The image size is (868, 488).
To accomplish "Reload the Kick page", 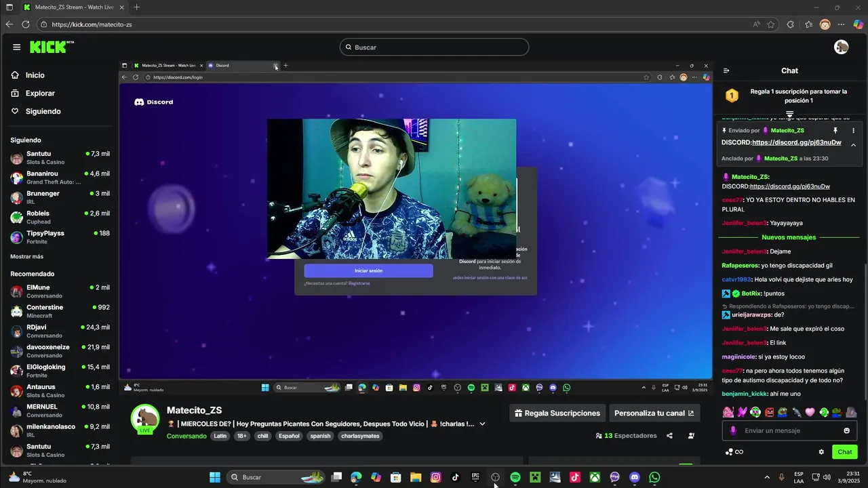I will (x=26, y=24).
